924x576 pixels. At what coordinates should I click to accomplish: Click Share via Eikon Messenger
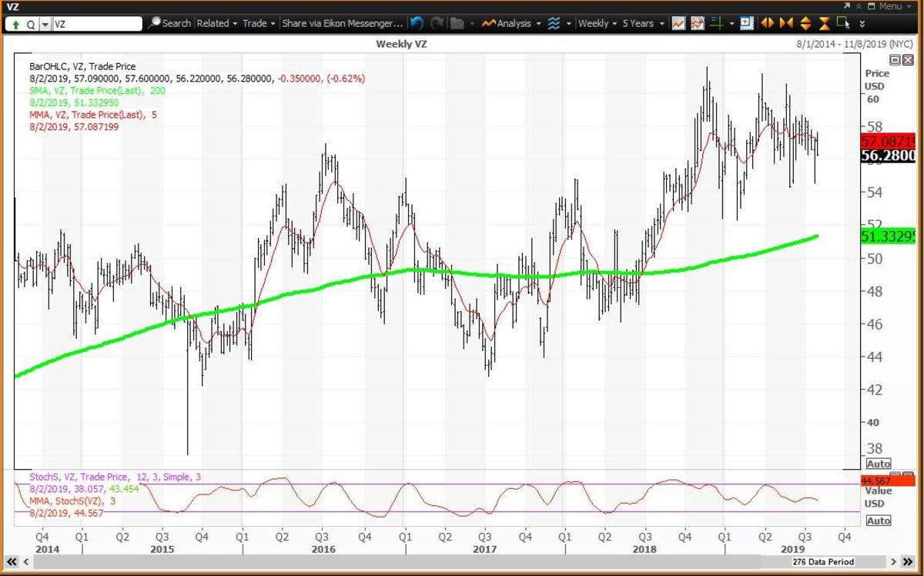pos(343,23)
